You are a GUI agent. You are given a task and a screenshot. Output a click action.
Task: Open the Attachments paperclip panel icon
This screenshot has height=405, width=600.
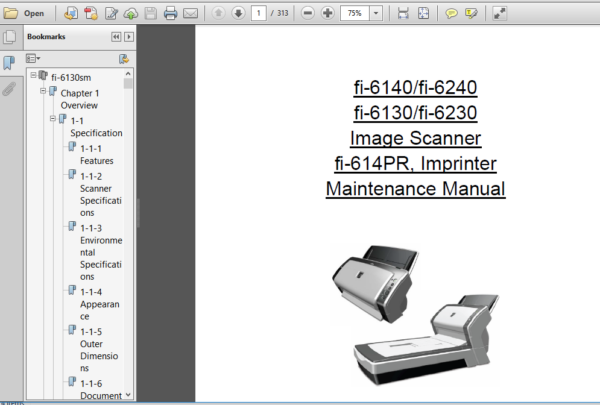click(9, 89)
